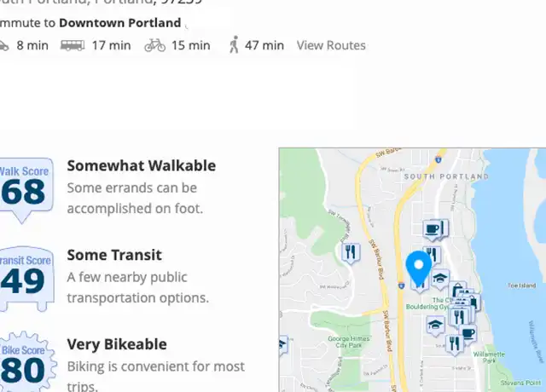The image size is (546, 392).
Task: Open the Transit Score 49 badge
Action: (x=26, y=279)
